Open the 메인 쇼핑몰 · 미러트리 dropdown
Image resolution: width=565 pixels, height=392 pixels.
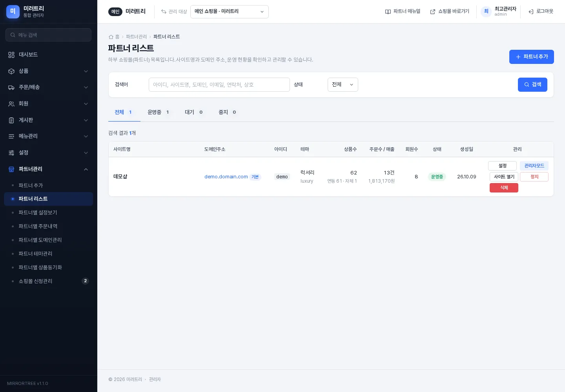coord(230,12)
